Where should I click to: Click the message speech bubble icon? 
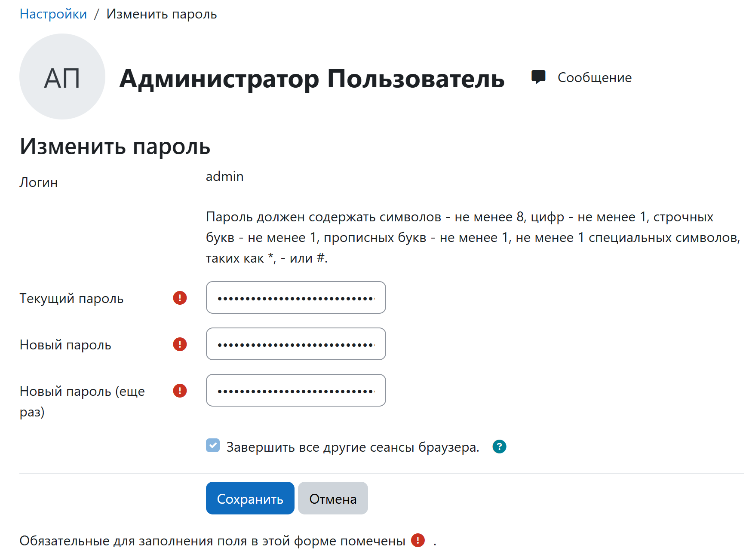click(x=538, y=77)
